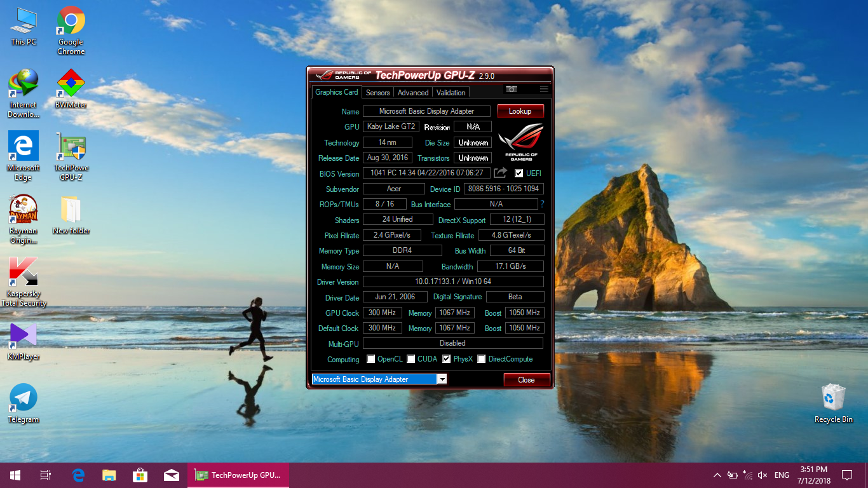Launch Rayman Origins desktop shortcut

24,219
